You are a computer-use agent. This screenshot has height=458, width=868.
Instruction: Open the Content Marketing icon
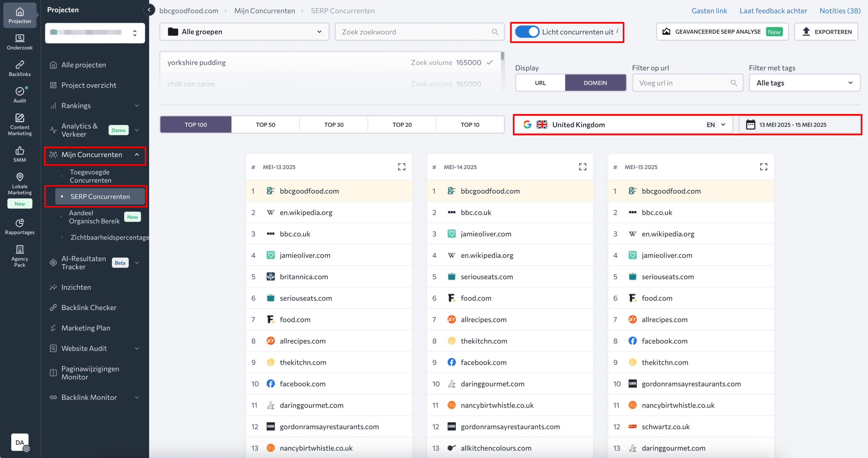[x=20, y=124]
